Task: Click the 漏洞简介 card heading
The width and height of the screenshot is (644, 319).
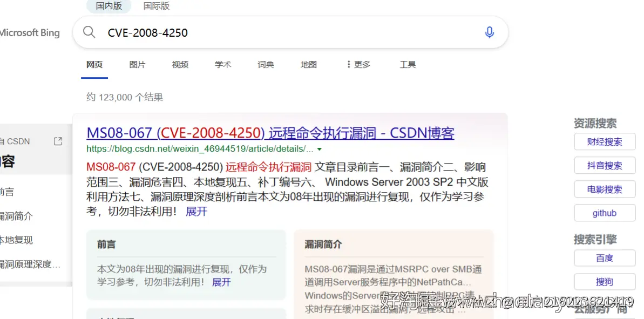Action: [x=323, y=245]
